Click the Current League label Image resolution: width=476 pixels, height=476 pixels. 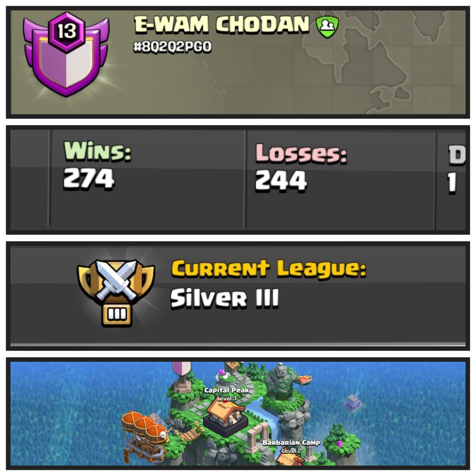pos(269,269)
